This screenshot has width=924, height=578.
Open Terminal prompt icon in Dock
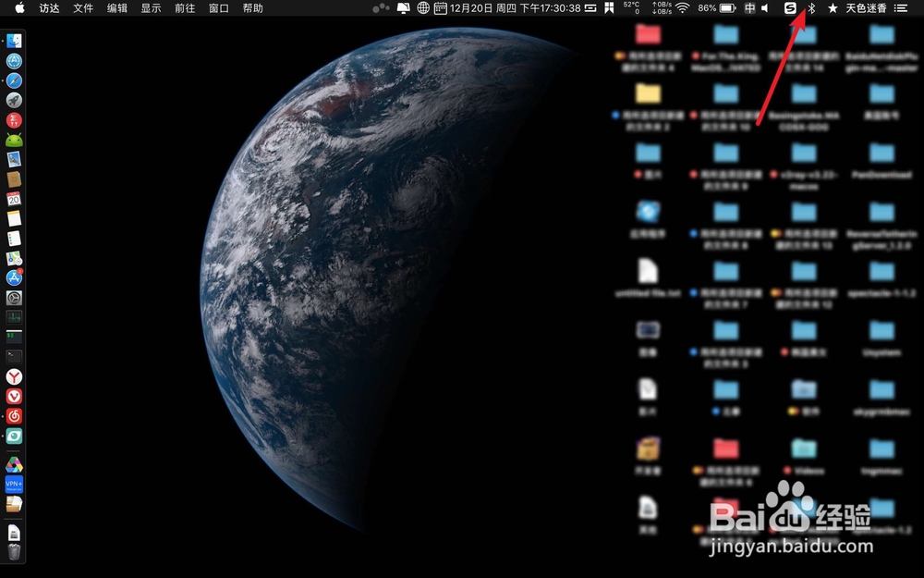tap(14, 357)
